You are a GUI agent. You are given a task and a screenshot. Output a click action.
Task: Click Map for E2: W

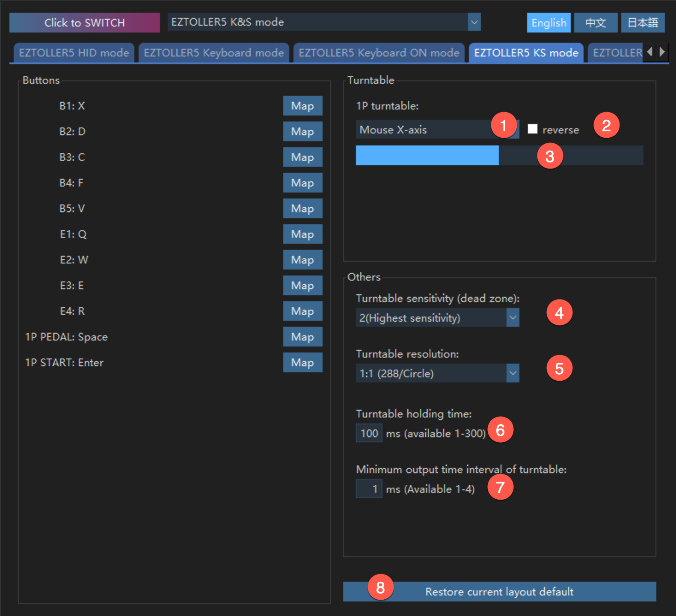pyautogui.click(x=302, y=260)
